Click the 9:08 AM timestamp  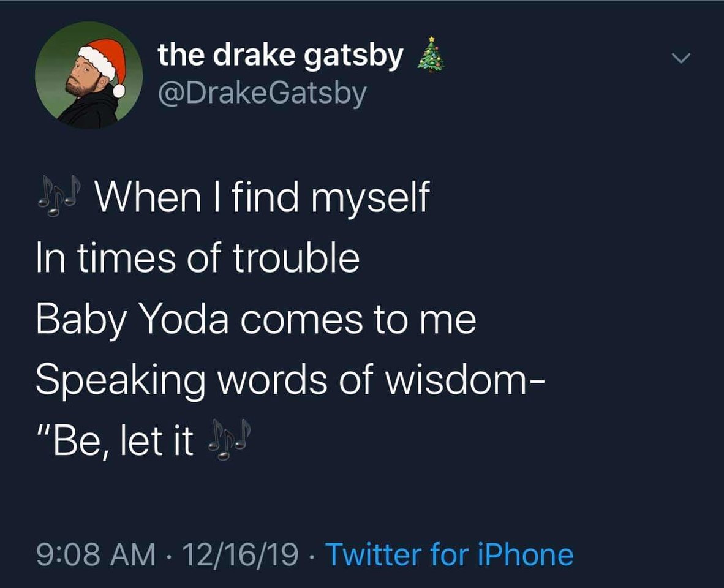[x=96, y=554]
